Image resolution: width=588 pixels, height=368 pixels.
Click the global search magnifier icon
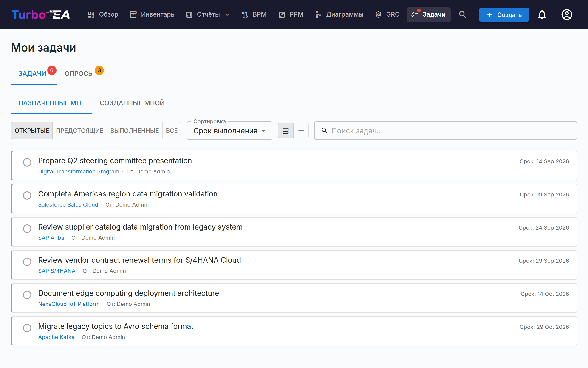tap(463, 14)
